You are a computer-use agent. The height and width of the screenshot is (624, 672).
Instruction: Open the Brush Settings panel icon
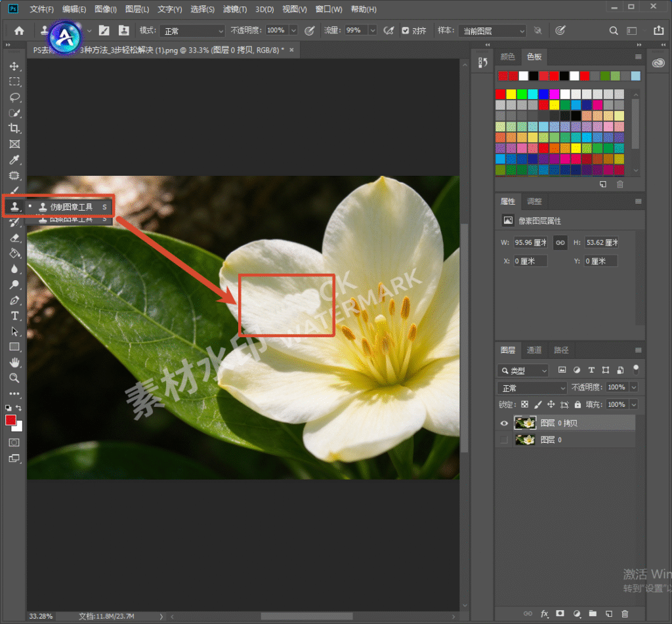(104, 30)
